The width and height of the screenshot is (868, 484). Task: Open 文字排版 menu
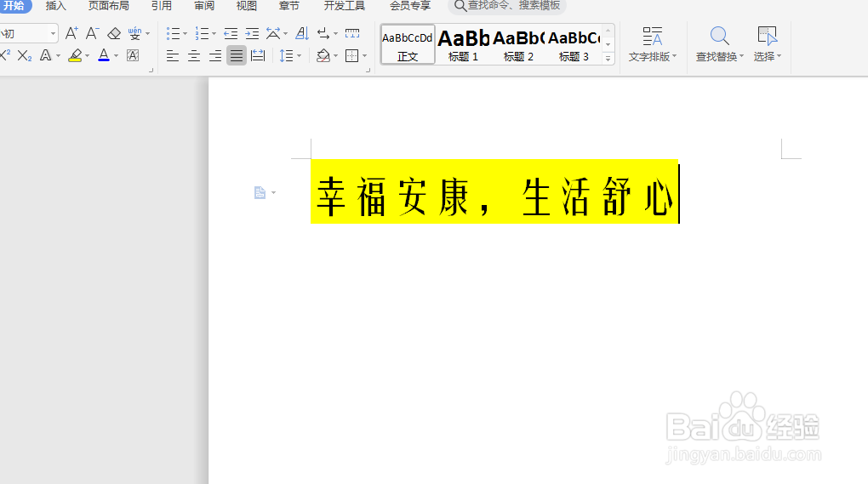(653, 44)
